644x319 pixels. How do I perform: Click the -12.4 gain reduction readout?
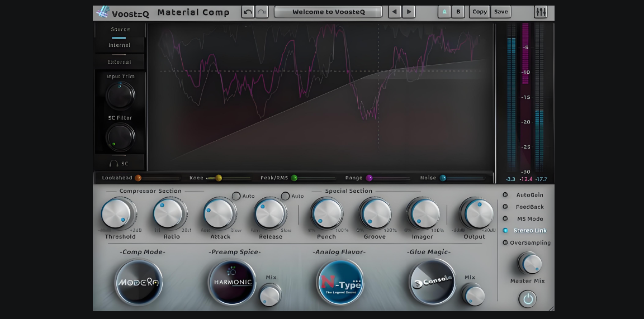pos(525,179)
